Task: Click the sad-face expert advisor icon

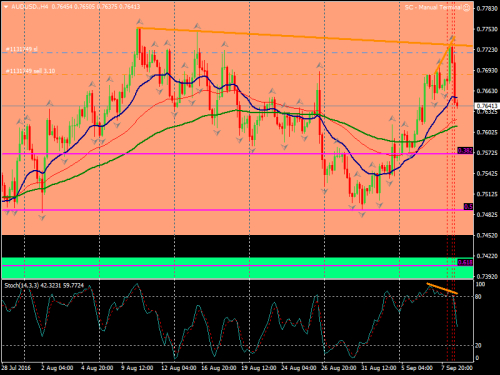Action: [x=467, y=7]
